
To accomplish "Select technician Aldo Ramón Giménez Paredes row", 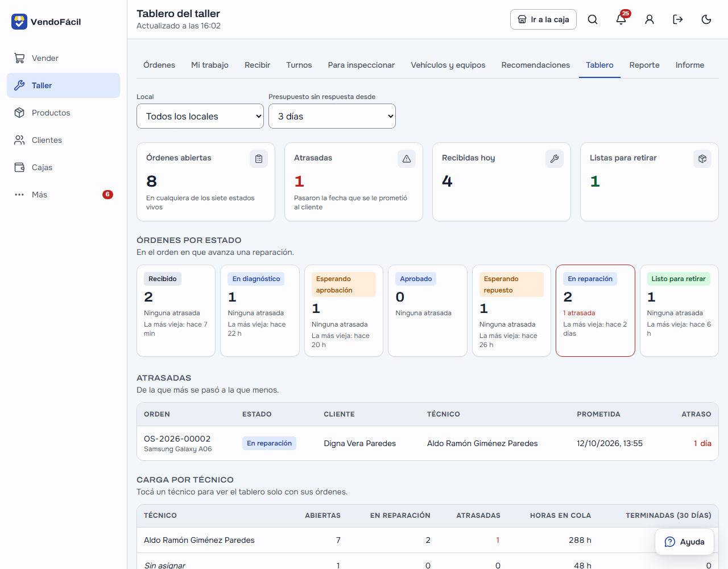I will (428, 540).
